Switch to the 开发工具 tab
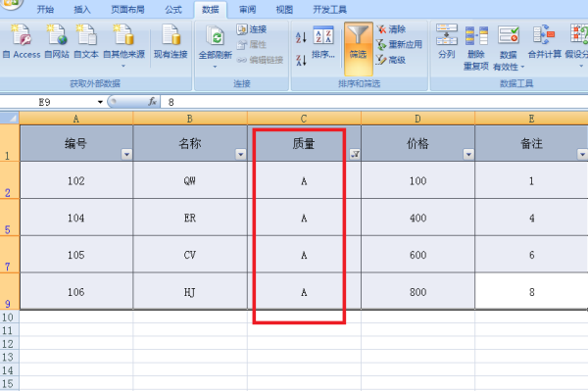The height and width of the screenshot is (391, 588). (330, 10)
